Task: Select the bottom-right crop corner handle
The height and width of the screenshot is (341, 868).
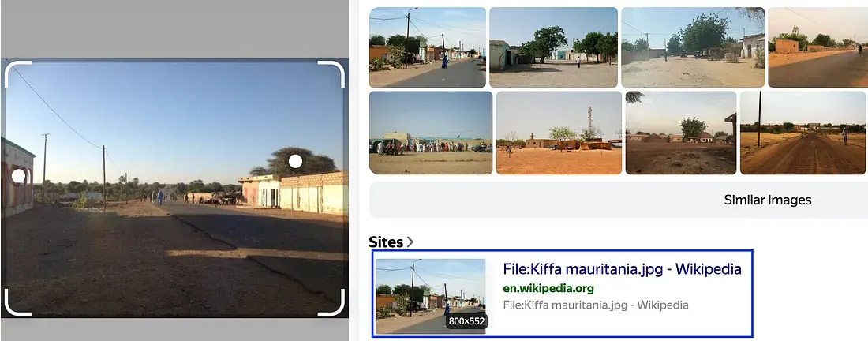Action: point(331,302)
